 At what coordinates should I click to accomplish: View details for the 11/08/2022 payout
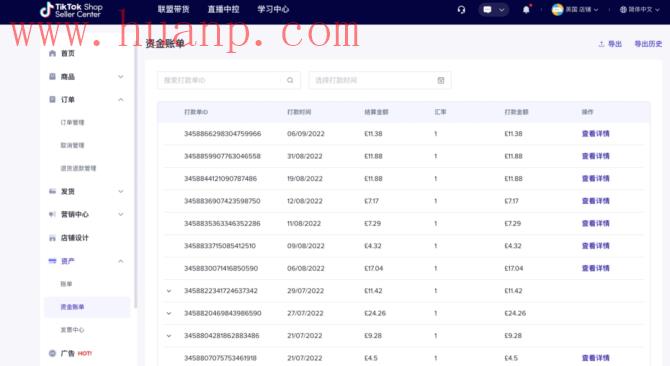tap(596, 223)
